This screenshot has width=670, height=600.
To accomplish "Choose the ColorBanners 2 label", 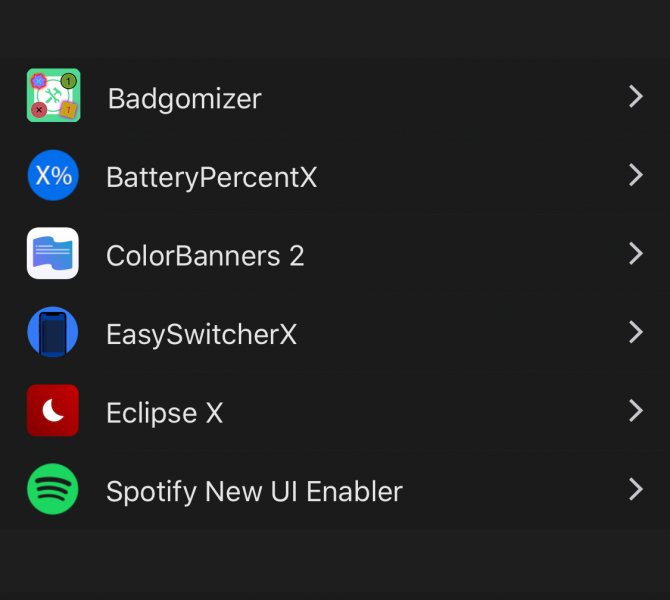I will point(205,255).
